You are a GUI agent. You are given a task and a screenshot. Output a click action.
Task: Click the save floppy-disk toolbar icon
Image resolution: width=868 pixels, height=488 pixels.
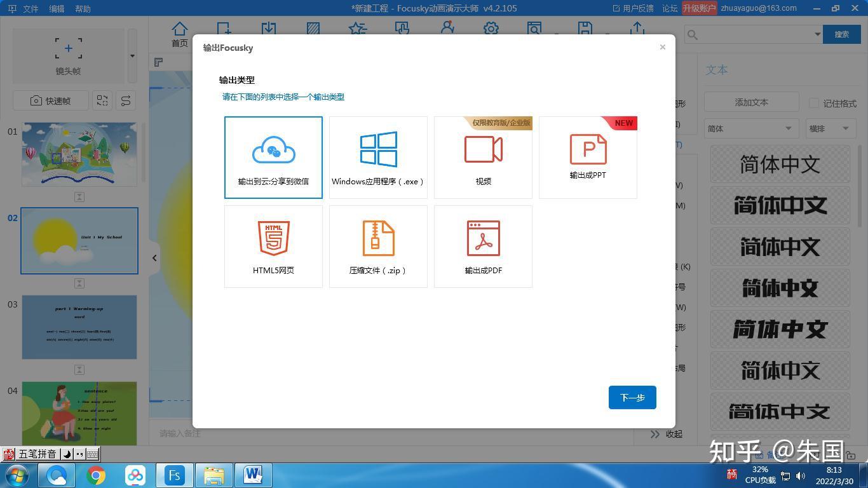[585, 29]
